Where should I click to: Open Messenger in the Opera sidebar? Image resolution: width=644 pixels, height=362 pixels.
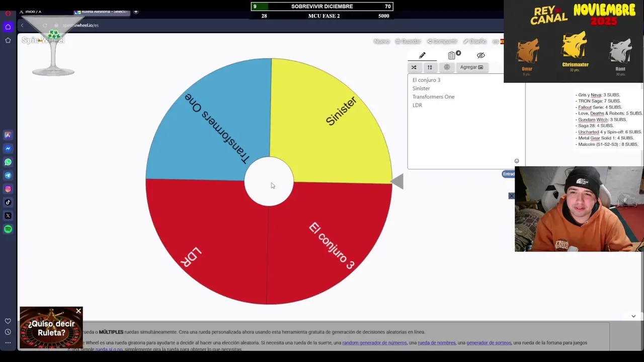pos(8,148)
